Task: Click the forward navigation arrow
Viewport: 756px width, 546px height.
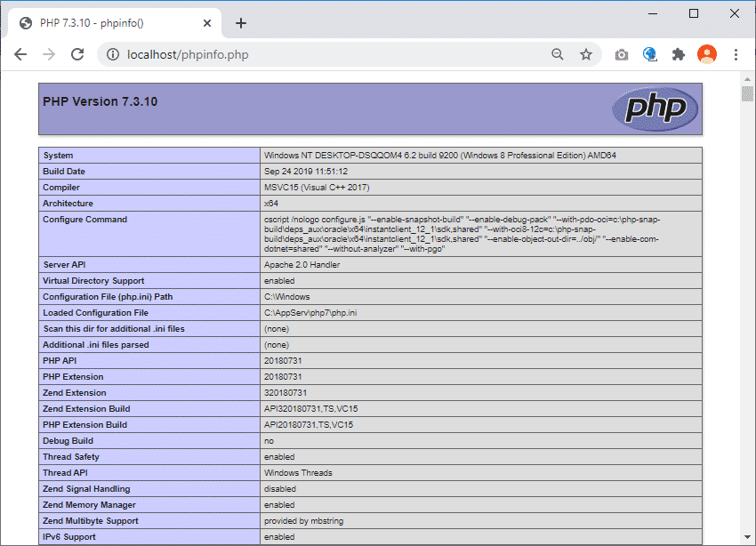Action: point(49,54)
